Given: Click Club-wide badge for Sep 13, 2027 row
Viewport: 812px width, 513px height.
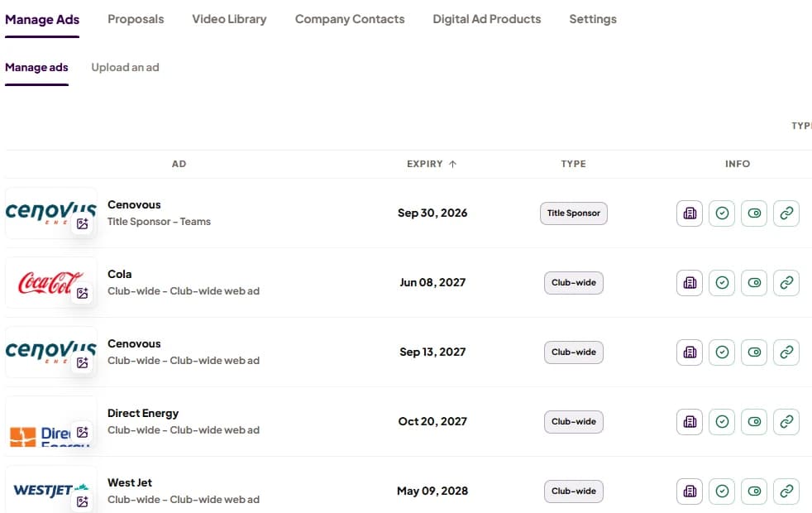Looking at the screenshot, I should click(574, 352).
